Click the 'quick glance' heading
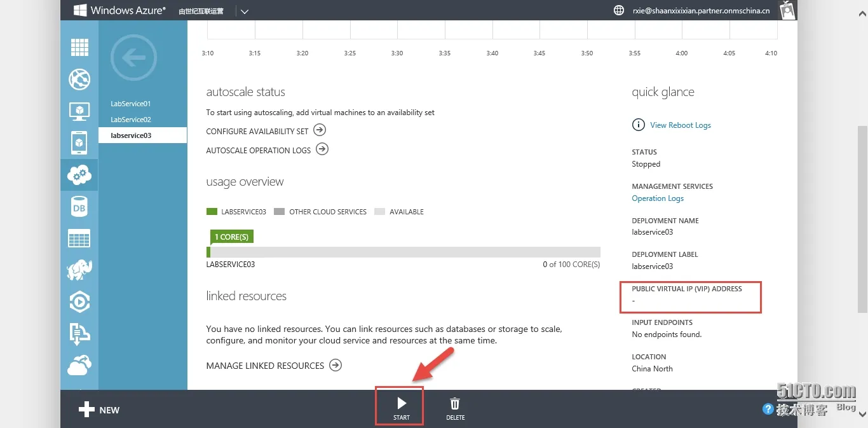The height and width of the screenshot is (428, 868). tap(663, 92)
